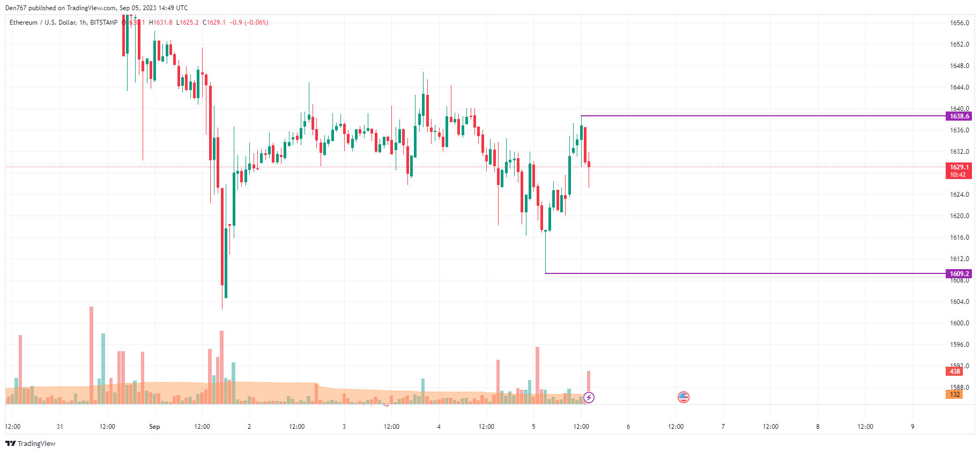Click the US flag economic event icon
The width and height of the screenshot is (980, 453).
(683, 397)
